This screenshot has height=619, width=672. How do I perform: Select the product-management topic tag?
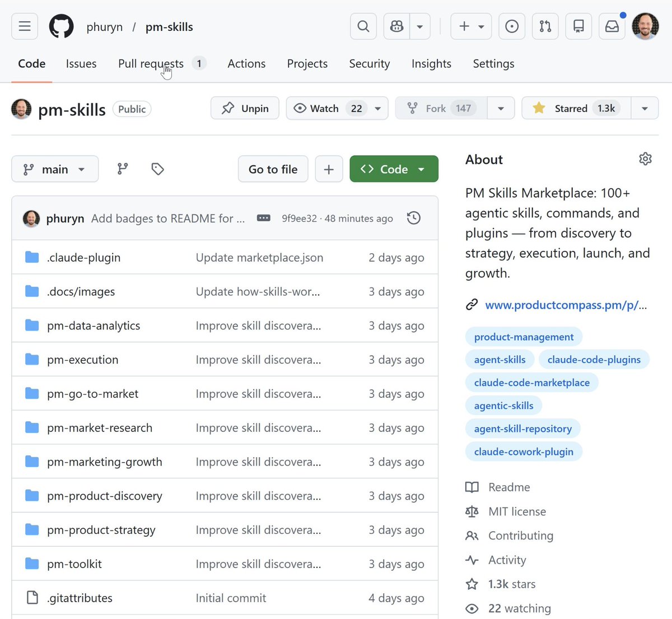(524, 337)
